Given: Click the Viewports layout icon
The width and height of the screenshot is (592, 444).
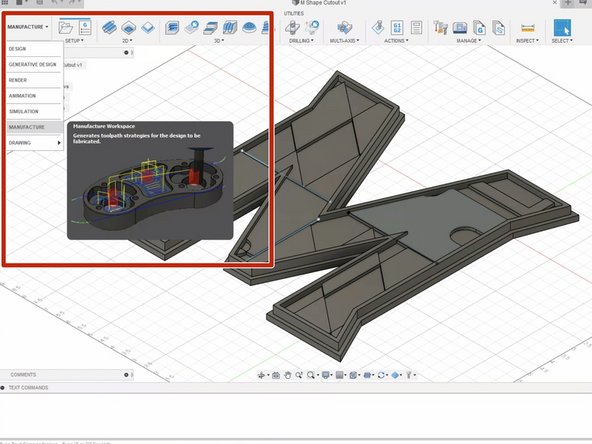Looking at the screenshot, I should pos(353,375).
